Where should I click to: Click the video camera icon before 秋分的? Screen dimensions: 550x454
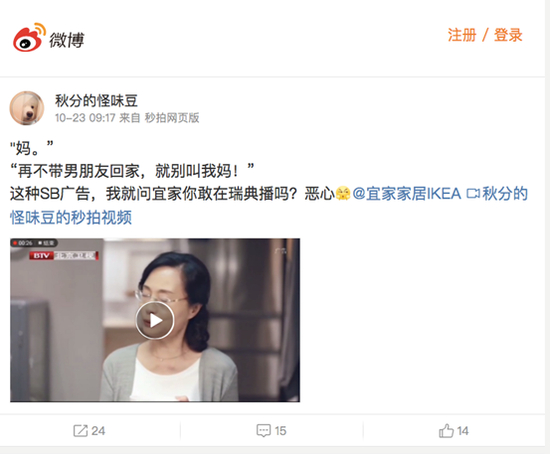(x=472, y=194)
